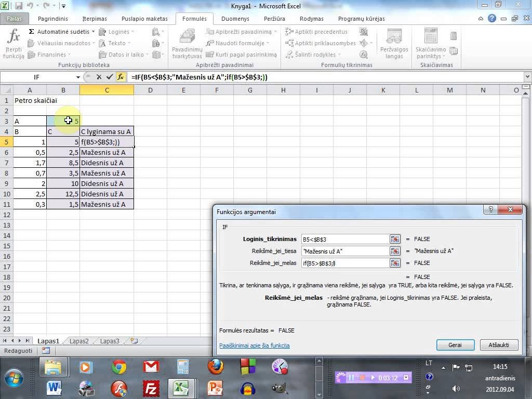Click Aptikti priklausomybes

321,43
